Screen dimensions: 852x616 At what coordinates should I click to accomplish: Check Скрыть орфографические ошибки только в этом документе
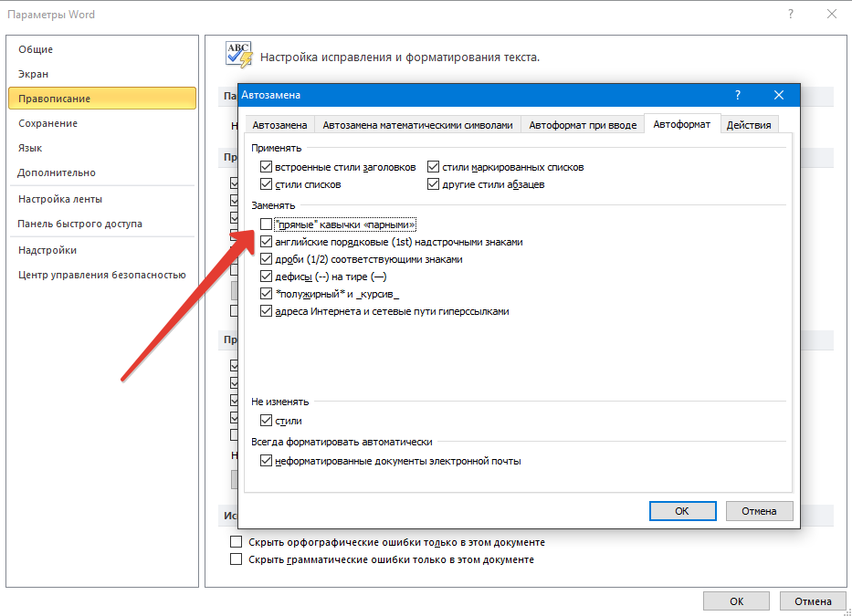(x=236, y=541)
